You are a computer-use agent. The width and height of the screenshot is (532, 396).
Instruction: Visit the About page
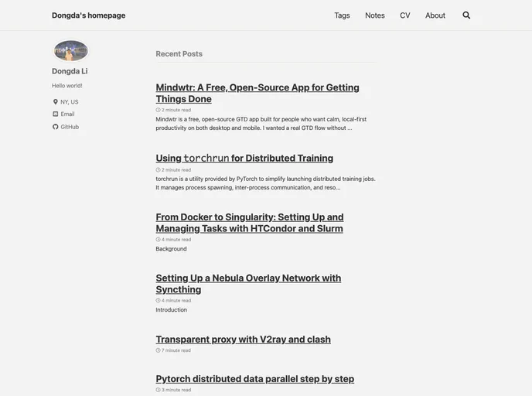click(x=435, y=15)
